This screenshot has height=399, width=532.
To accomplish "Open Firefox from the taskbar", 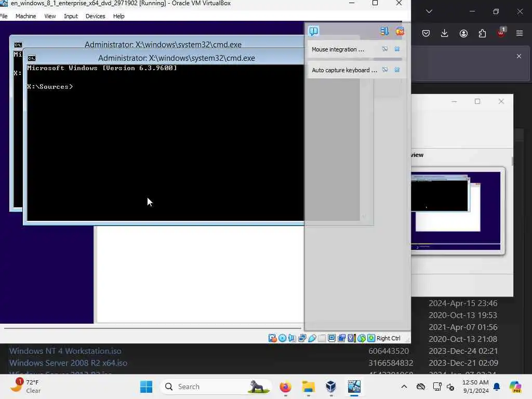I will point(285,387).
